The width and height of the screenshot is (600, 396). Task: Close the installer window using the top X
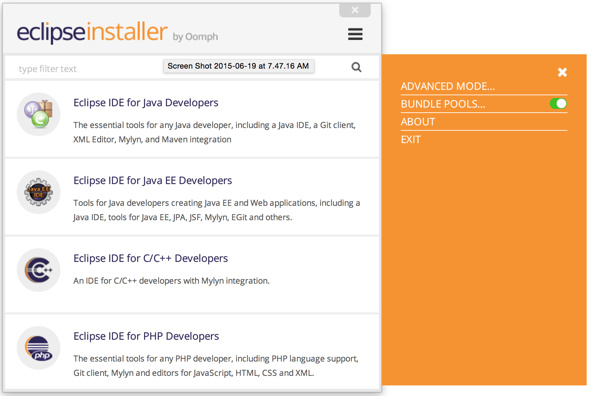pyautogui.click(x=355, y=10)
